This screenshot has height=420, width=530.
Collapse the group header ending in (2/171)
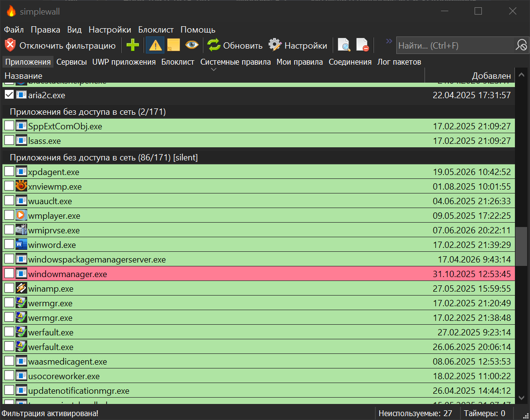[259, 111]
